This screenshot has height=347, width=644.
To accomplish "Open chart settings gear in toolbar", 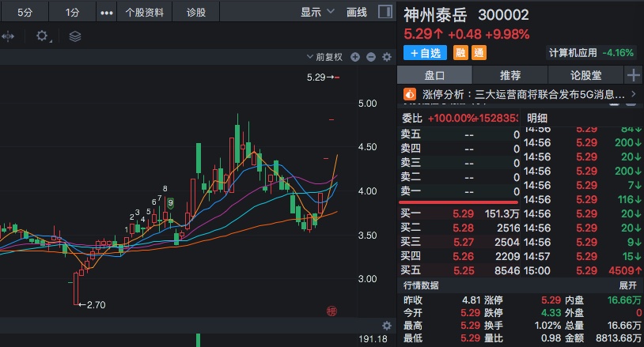I will [42, 36].
